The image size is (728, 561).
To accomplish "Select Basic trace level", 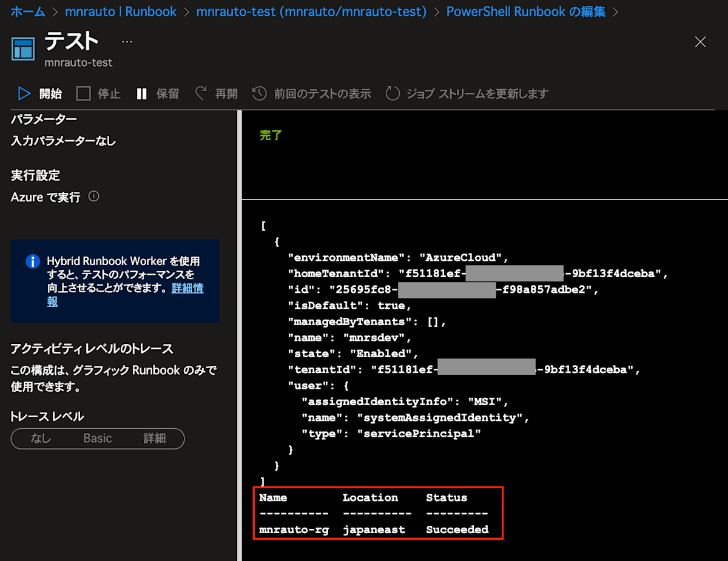I will (x=96, y=438).
